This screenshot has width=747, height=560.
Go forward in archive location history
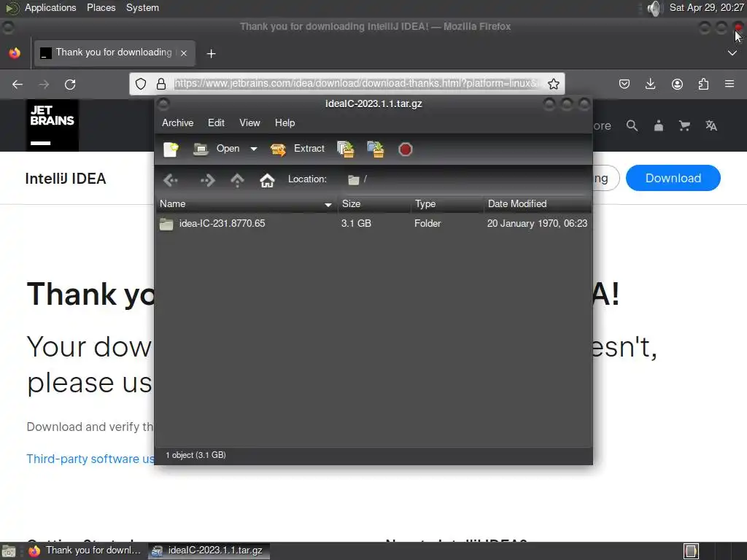tap(207, 180)
